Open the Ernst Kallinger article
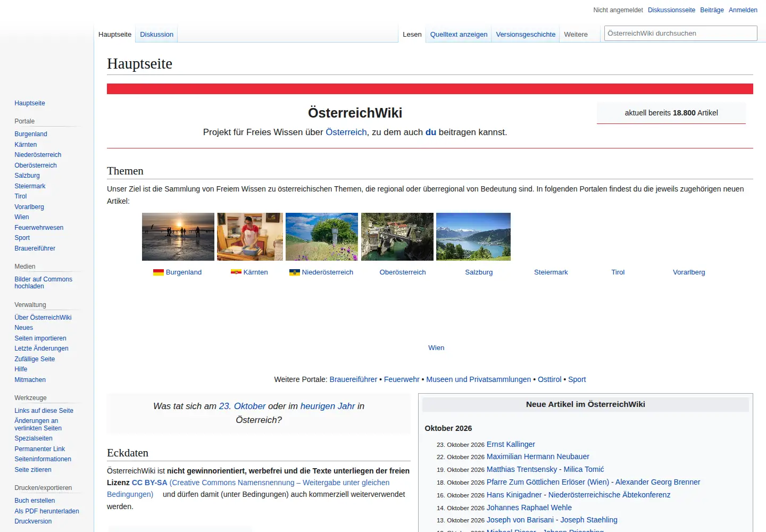This screenshot has width=766, height=532. [x=511, y=444]
